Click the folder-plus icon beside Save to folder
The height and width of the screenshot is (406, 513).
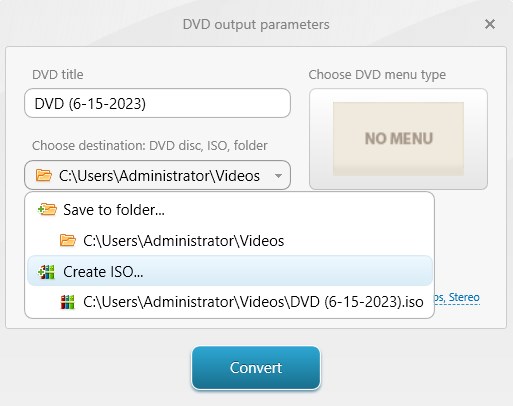click(x=47, y=210)
